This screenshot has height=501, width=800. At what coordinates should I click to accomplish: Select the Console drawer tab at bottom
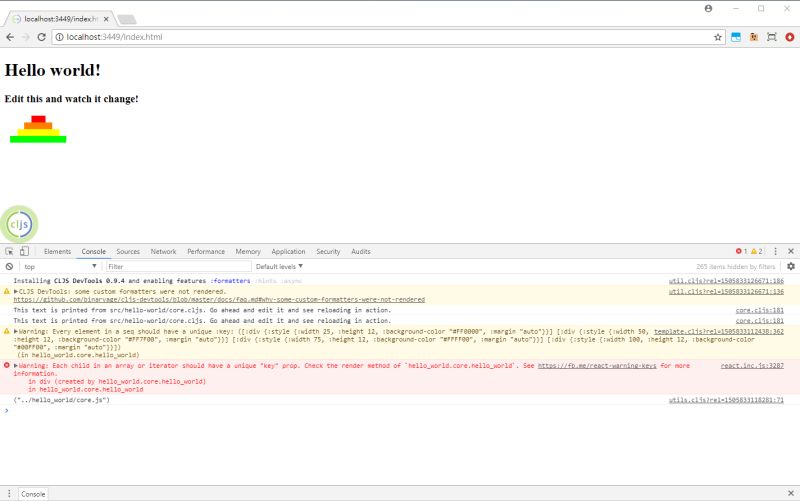tap(33, 494)
